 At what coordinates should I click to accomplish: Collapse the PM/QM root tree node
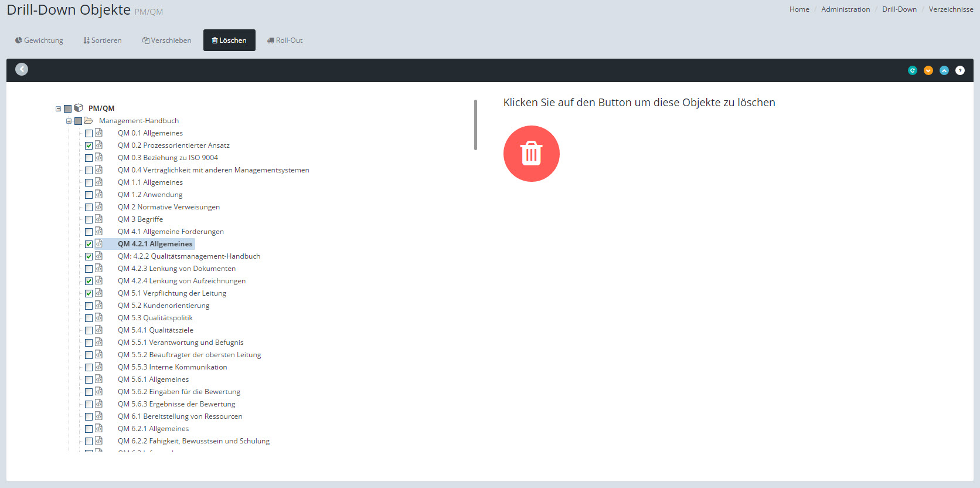point(58,109)
